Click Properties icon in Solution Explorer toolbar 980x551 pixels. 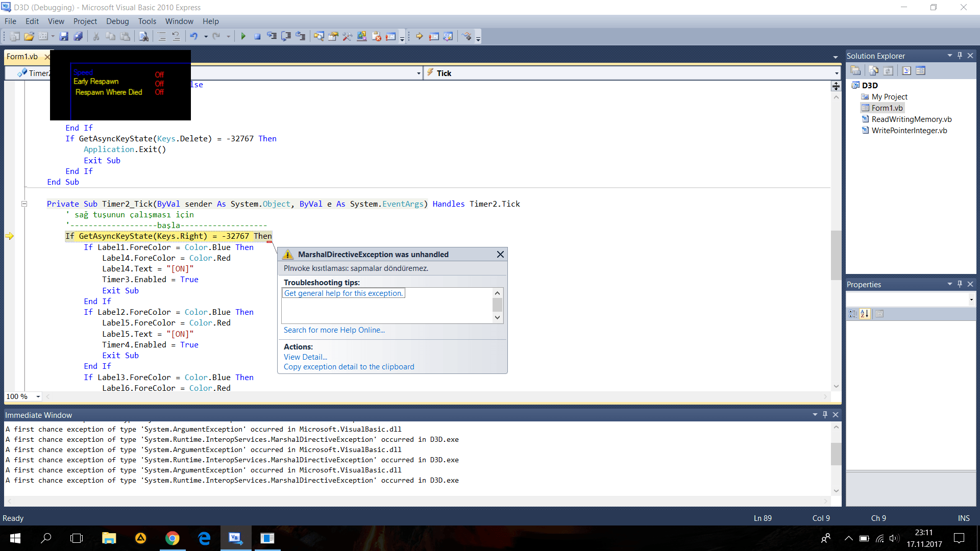point(856,71)
